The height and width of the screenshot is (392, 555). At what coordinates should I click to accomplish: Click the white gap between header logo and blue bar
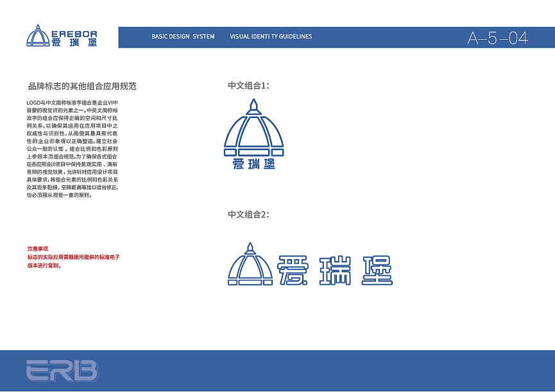(x=109, y=37)
